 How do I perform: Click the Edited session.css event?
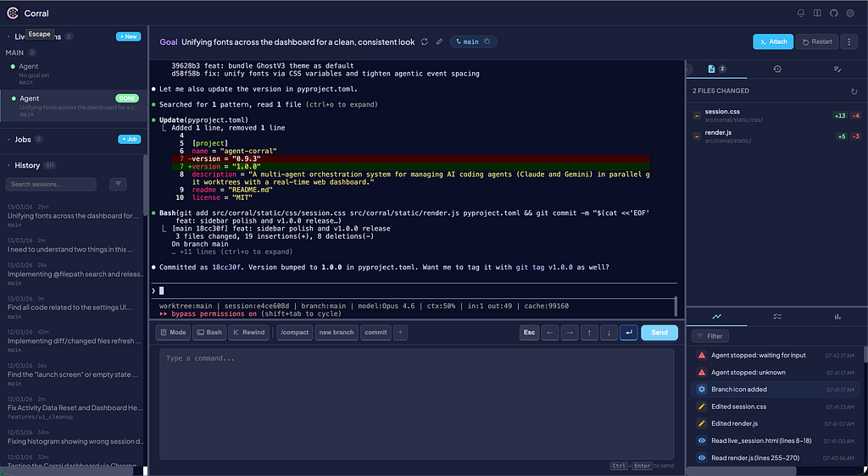775,407
